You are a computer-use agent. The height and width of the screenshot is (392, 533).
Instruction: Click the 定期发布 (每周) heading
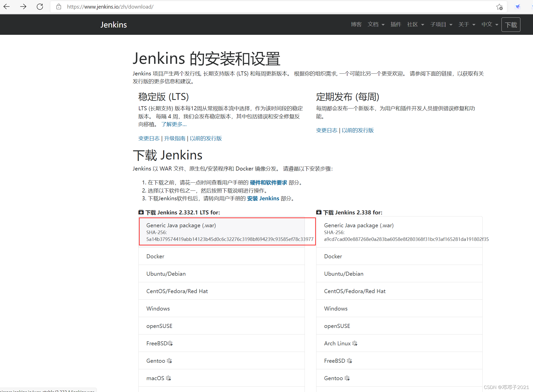[x=347, y=97]
